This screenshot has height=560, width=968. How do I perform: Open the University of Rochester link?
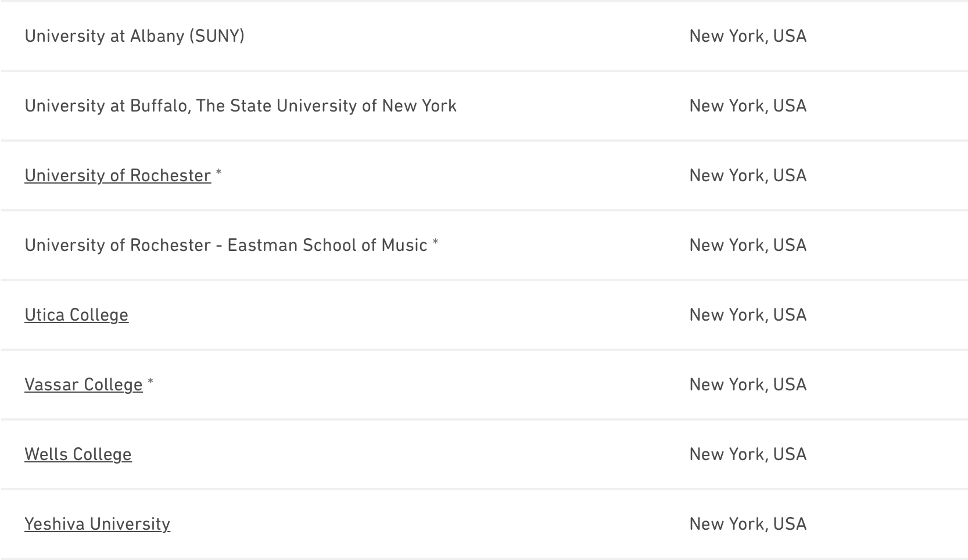(117, 175)
